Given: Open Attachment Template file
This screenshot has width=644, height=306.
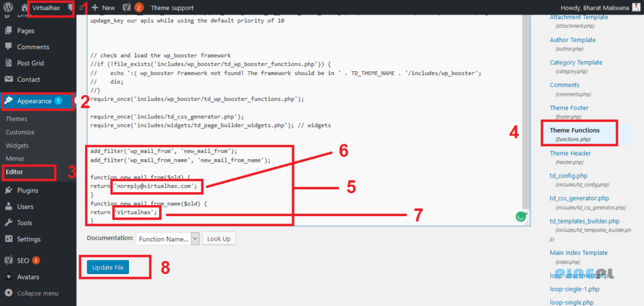Looking at the screenshot, I should [579, 17].
